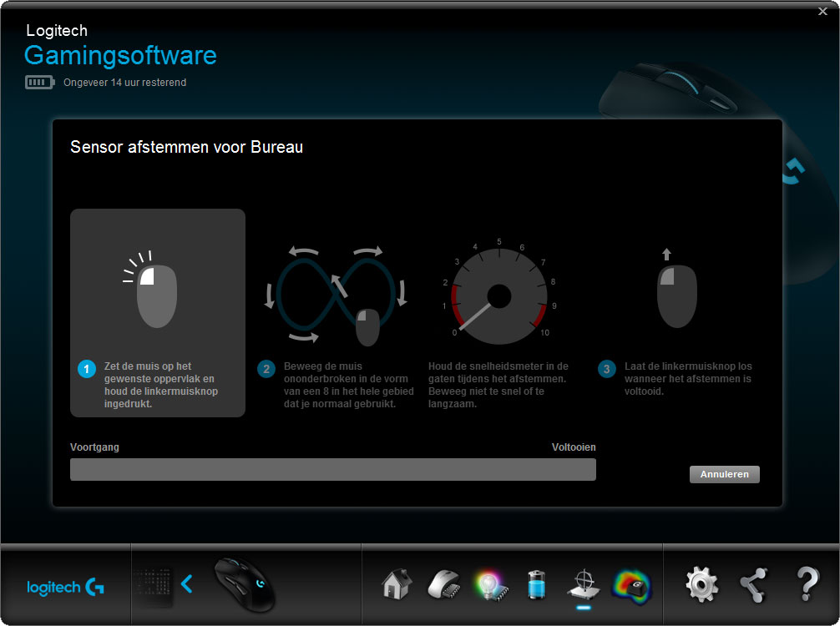
Task: Open help question mark icon
Action: 807,584
